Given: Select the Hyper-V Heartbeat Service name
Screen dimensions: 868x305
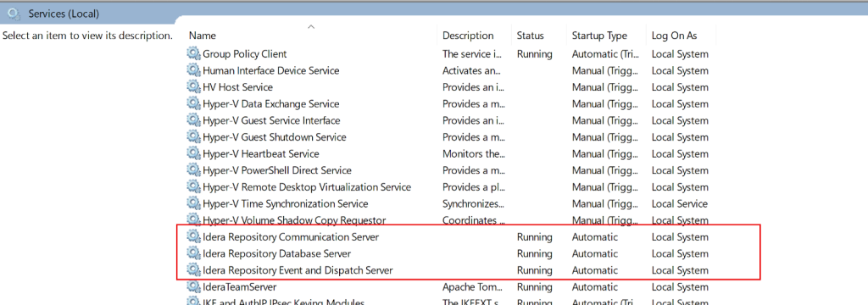Looking at the screenshot, I should click(x=261, y=154).
